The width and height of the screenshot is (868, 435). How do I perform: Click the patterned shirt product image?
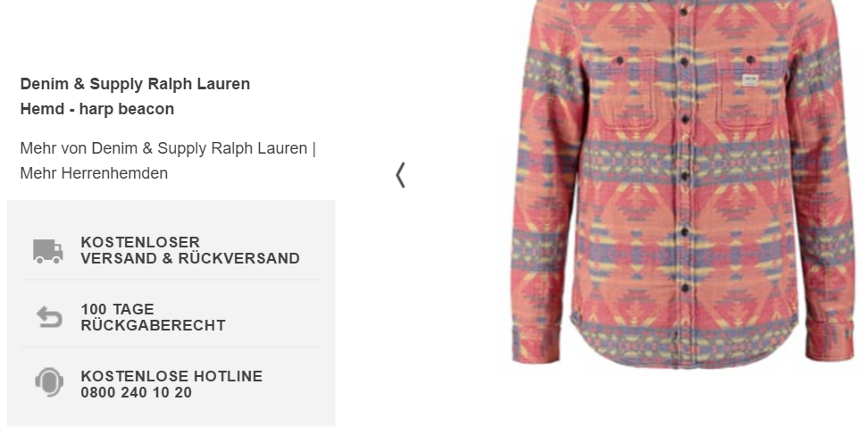(684, 182)
